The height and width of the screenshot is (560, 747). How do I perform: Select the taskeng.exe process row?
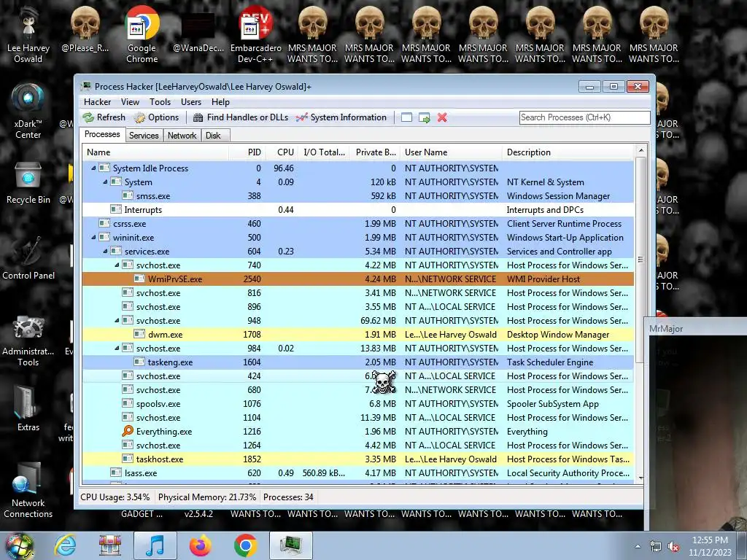pyautogui.click(x=357, y=362)
